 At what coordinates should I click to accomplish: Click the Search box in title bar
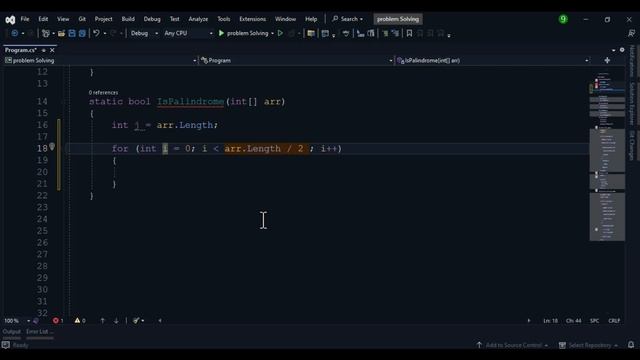(x=347, y=19)
